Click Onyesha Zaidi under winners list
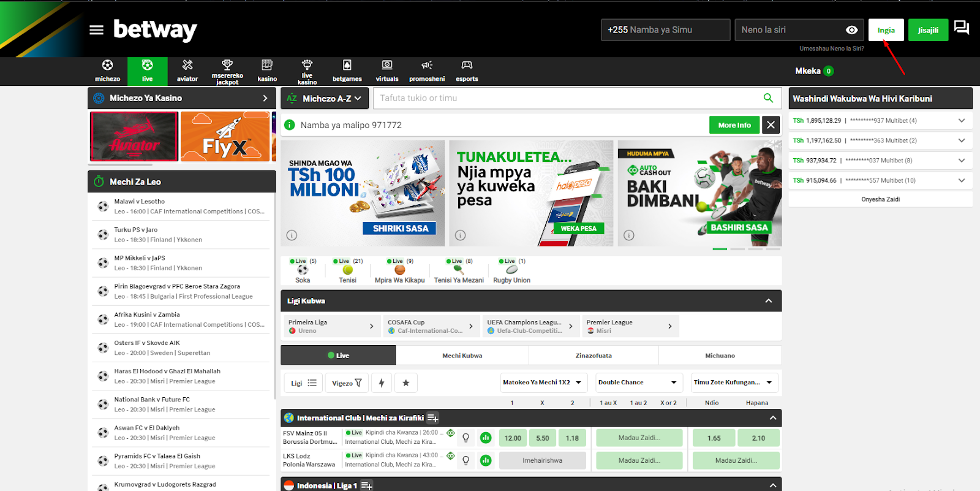The image size is (980, 491). pyautogui.click(x=881, y=199)
